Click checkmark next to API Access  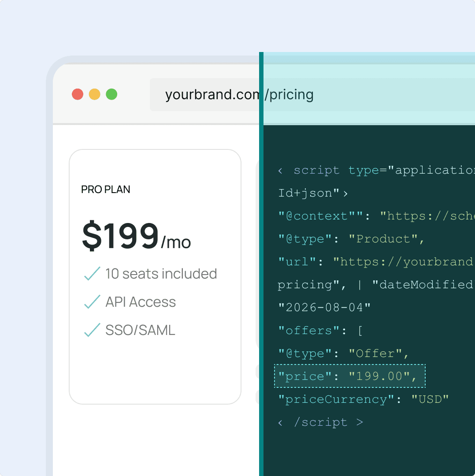[92, 302]
